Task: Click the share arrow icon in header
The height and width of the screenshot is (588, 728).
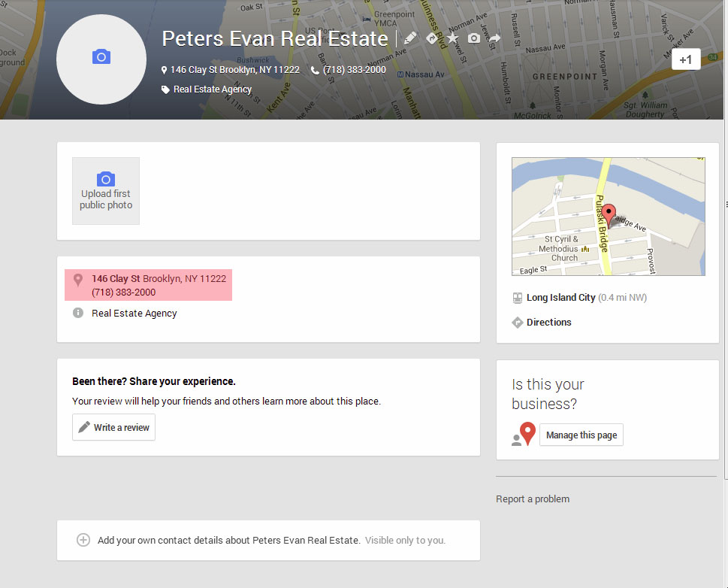Action: tap(494, 38)
